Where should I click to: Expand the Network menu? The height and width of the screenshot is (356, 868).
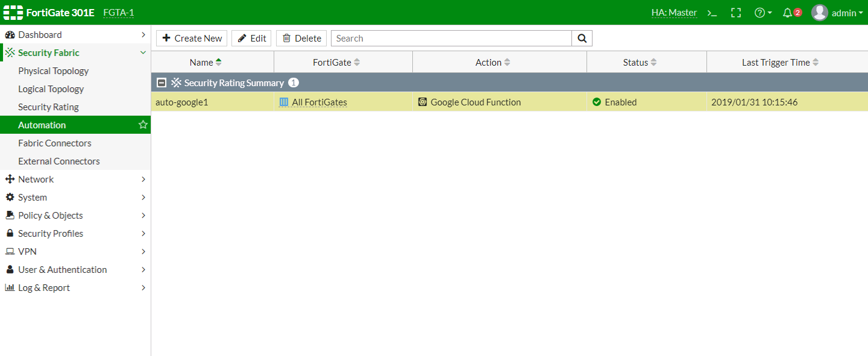click(x=75, y=179)
